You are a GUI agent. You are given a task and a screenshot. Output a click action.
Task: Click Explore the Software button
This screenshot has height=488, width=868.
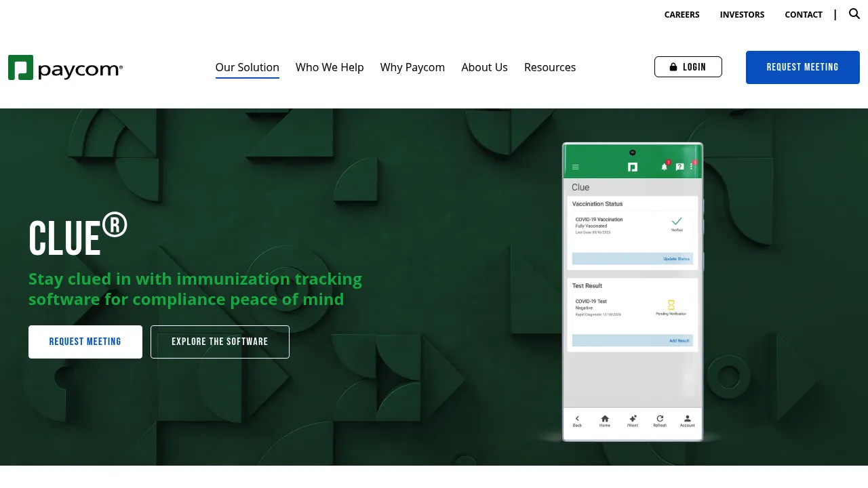point(220,342)
